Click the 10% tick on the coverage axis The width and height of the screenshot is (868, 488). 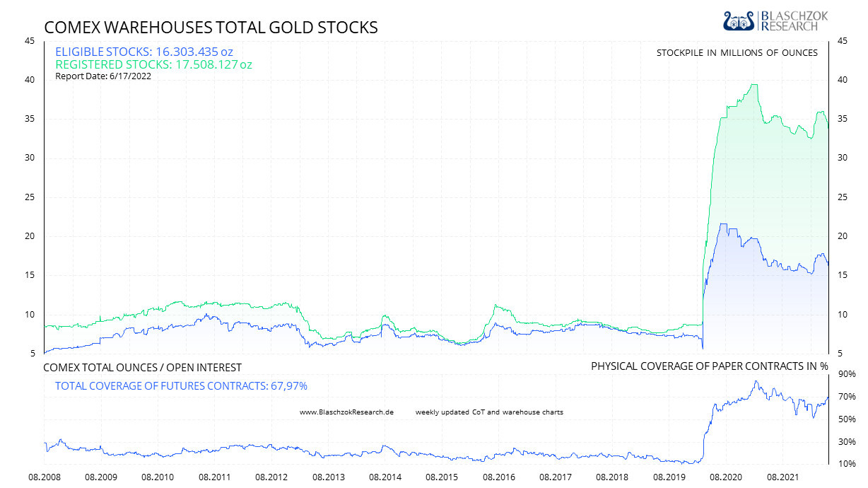click(846, 464)
